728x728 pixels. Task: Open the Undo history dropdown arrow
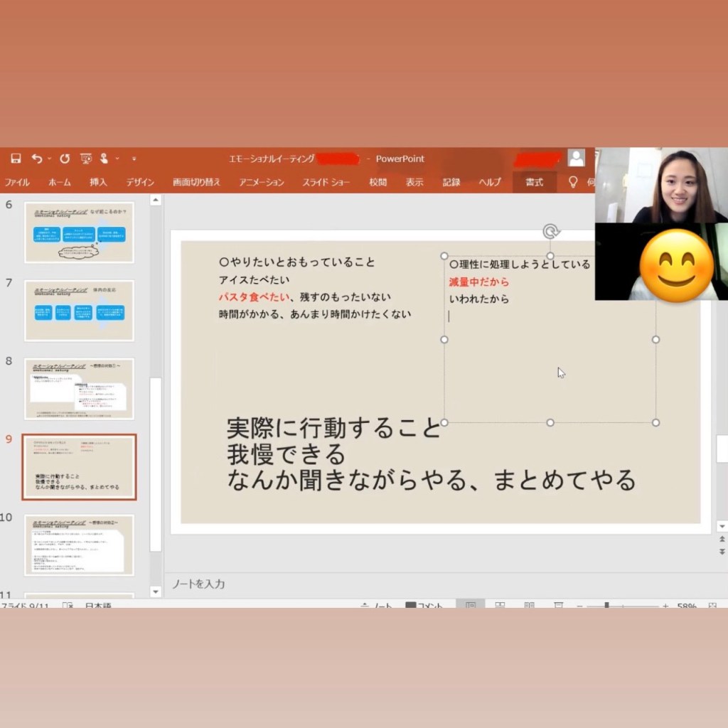tap(49, 159)
